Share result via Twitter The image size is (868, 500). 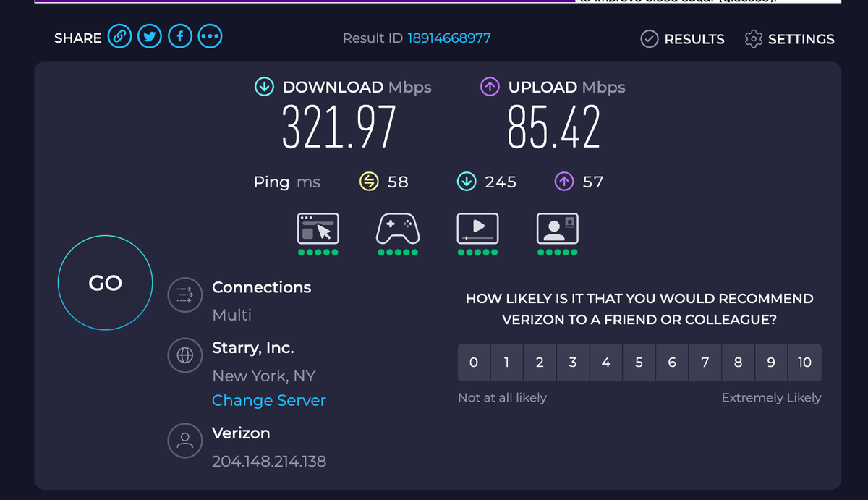150,36
